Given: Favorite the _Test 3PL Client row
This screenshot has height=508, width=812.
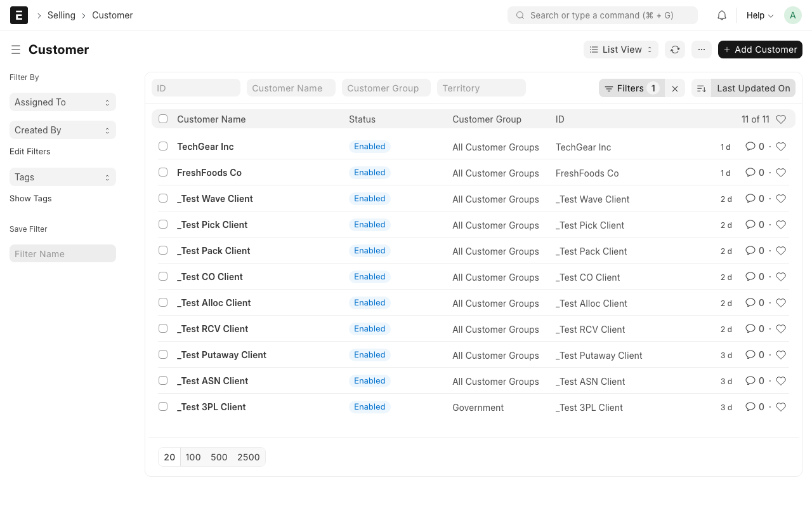Looking at the screenshot, I should (780, 406).
